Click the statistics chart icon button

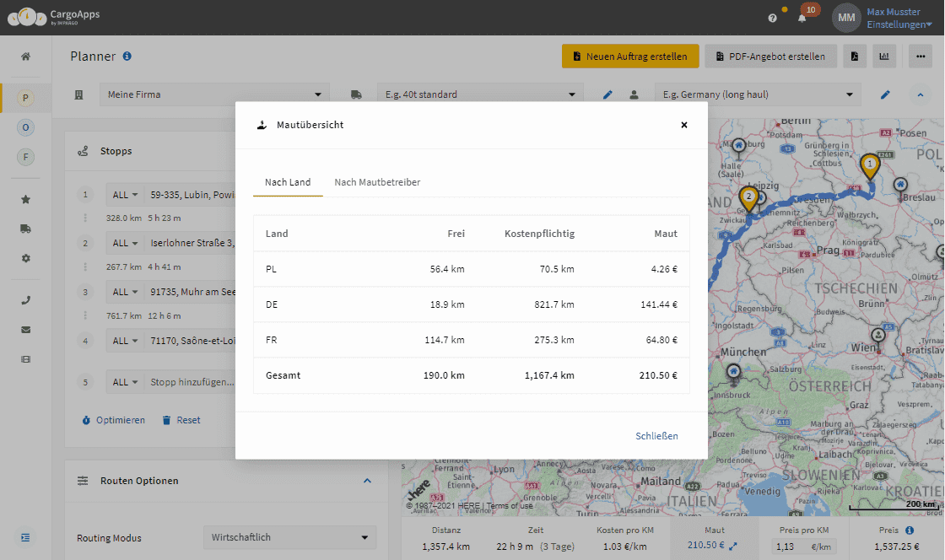tap(884, 56)
